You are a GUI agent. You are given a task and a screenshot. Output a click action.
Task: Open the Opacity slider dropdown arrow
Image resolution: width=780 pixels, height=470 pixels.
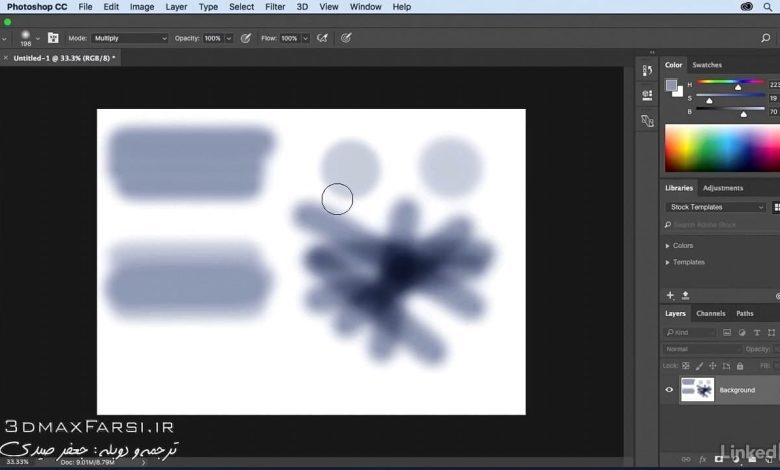coord(229,38)
